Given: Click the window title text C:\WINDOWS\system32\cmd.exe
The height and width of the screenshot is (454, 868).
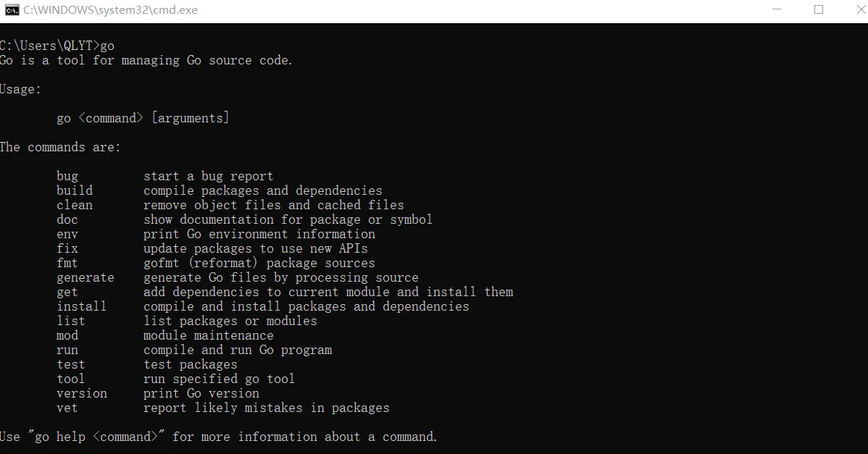Looking at the screenshot, I should click(110, 10).
